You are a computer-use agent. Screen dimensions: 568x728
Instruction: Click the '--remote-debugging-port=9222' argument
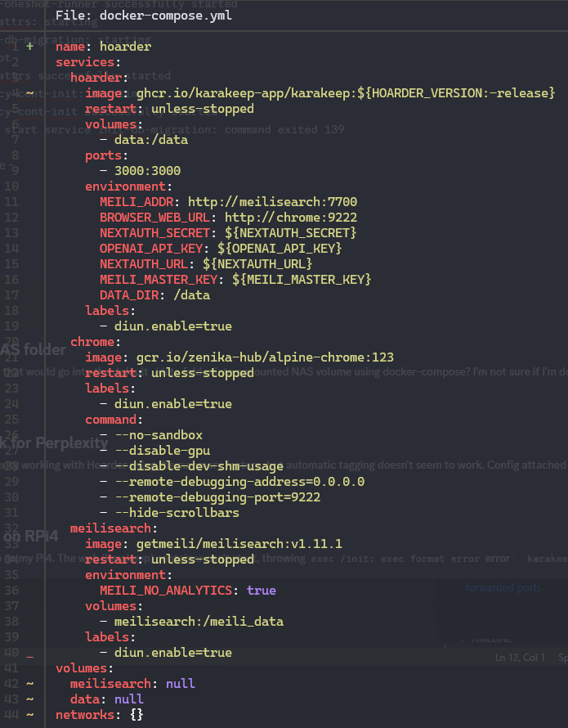coord(217,497)
